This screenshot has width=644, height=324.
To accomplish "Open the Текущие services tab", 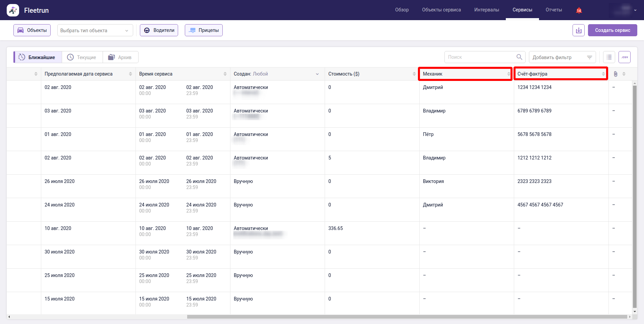I will [x=82, y=57].
